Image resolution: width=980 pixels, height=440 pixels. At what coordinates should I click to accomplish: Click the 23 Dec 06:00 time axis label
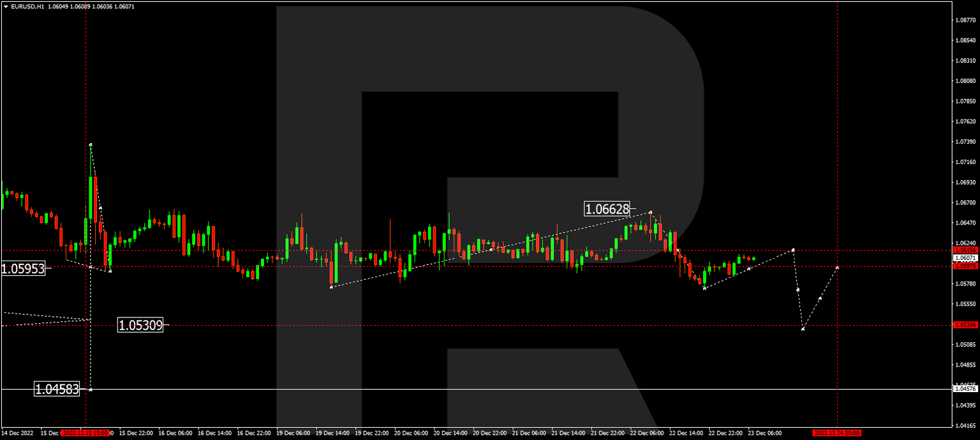765,433
